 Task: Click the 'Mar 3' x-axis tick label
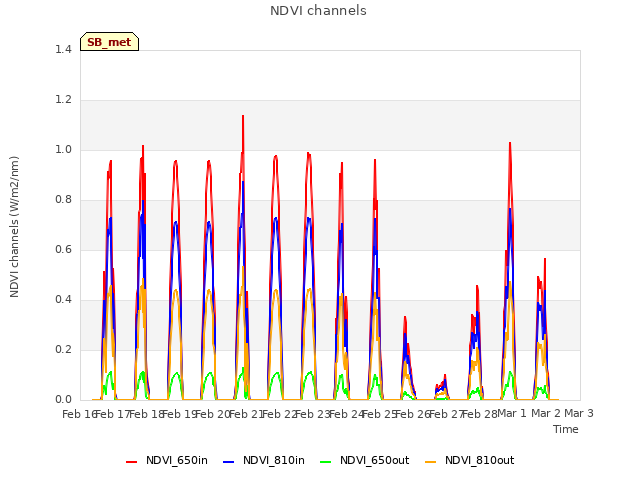579,413
